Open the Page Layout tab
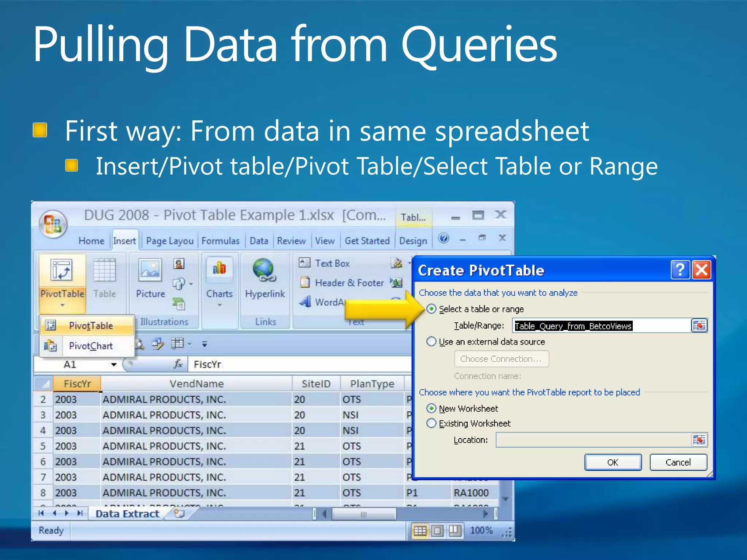 click(x=170, y=241)
